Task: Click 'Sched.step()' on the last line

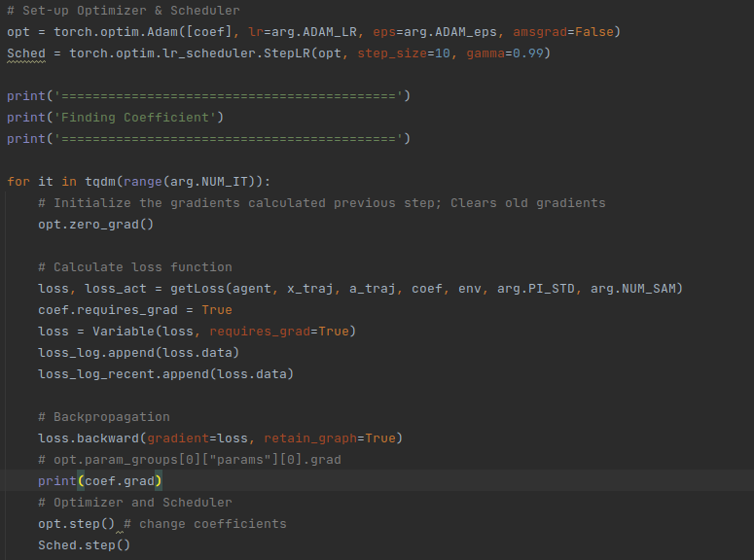Action: 84,545
